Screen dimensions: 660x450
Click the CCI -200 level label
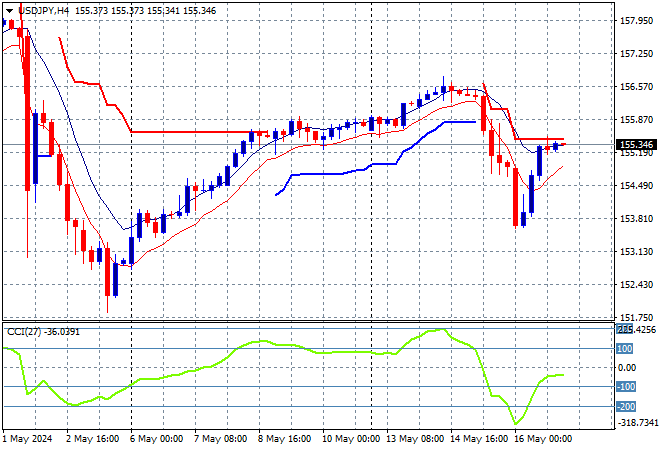click(626, 407)
